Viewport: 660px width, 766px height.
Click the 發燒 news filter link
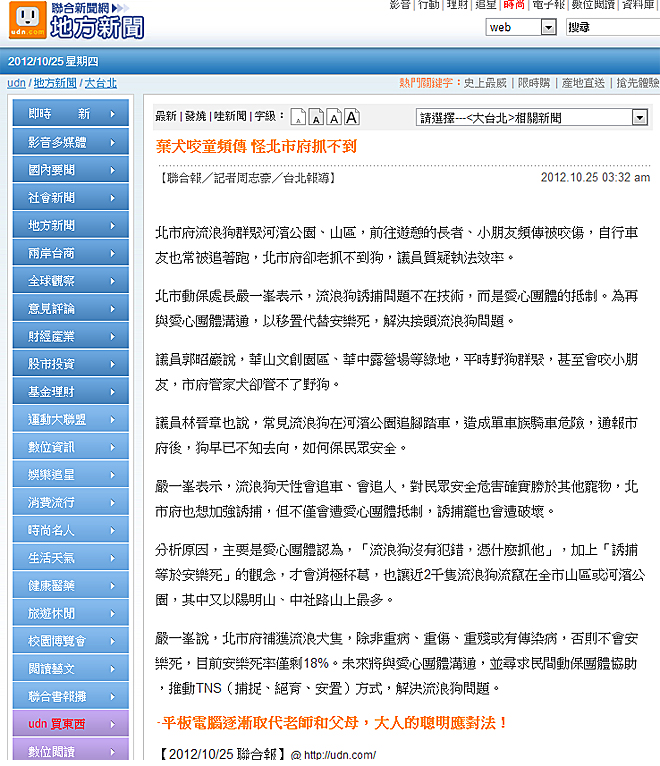coord(195,118)
